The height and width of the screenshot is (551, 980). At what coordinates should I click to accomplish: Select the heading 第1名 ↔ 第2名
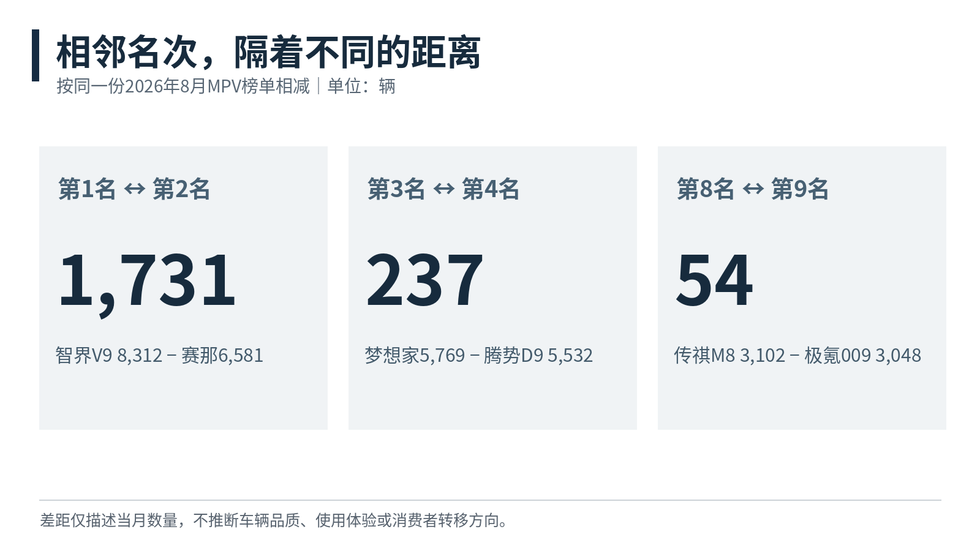click(134, 189)
